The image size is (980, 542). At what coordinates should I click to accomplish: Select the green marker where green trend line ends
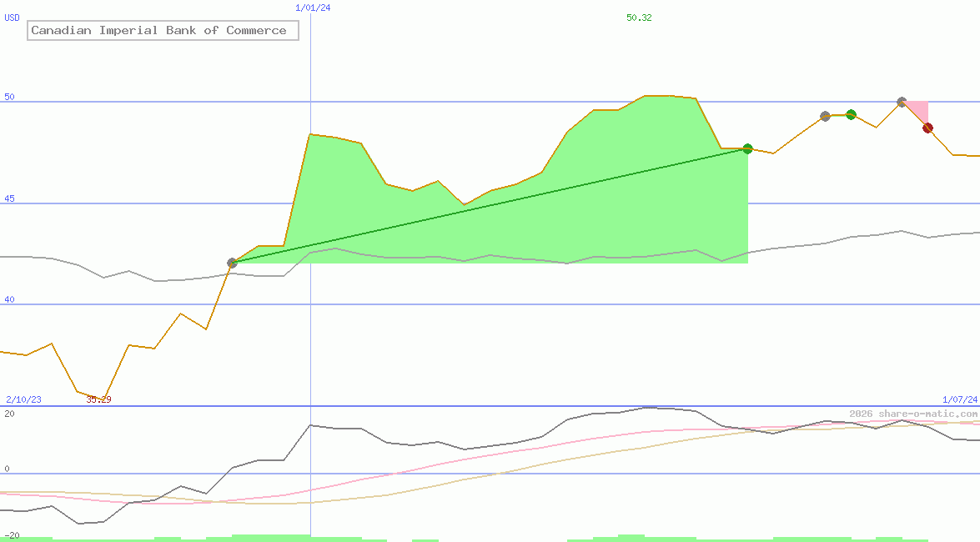click(747, 148)
